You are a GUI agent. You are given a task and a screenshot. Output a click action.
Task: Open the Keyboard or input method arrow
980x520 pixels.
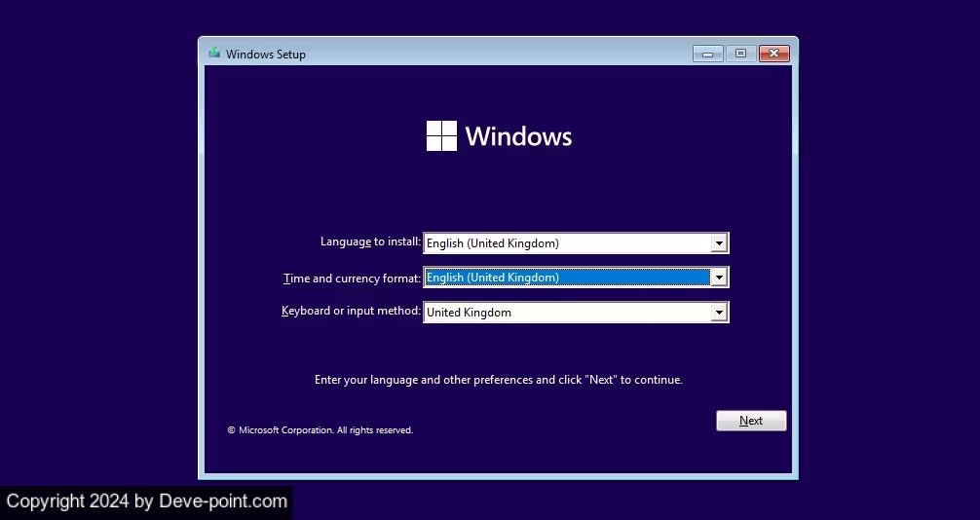[x=719, y=312]
